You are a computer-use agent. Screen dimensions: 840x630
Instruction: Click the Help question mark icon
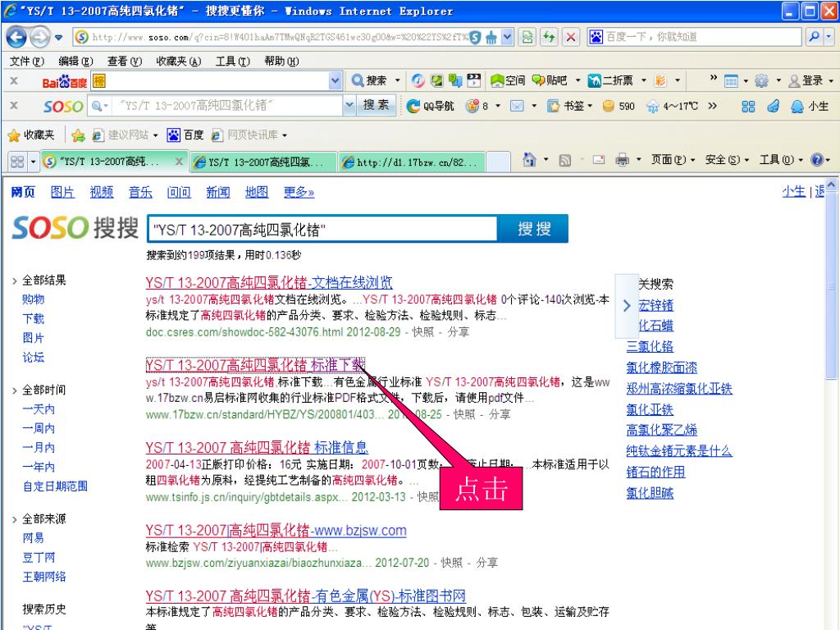pos(816,160)
